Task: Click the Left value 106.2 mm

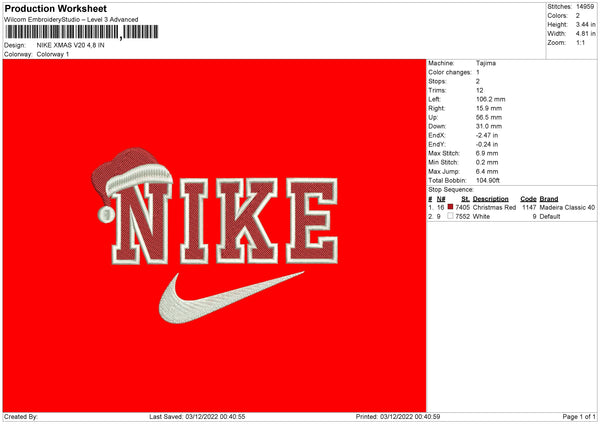Action: (x=491, y=99)
